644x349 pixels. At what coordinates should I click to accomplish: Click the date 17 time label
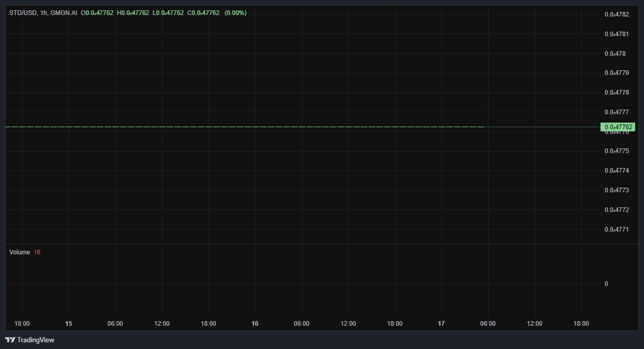441,324
